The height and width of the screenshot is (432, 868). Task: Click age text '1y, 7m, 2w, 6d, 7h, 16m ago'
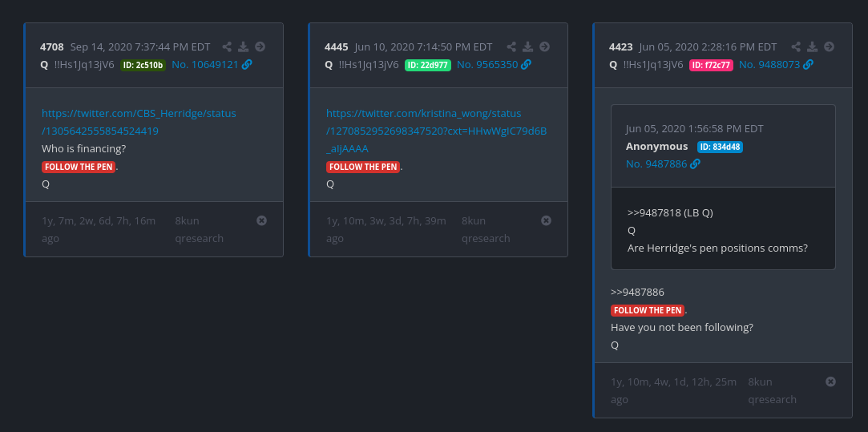99,229
